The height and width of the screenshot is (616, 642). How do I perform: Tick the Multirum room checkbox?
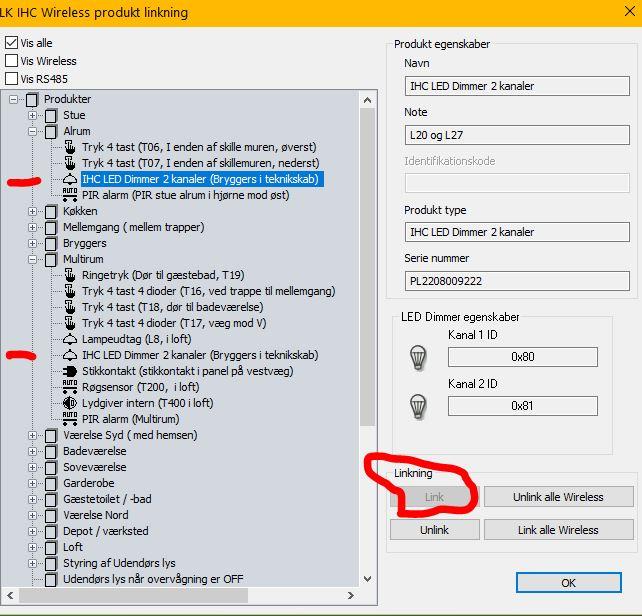pyautogui.click(x=51, y=259)
